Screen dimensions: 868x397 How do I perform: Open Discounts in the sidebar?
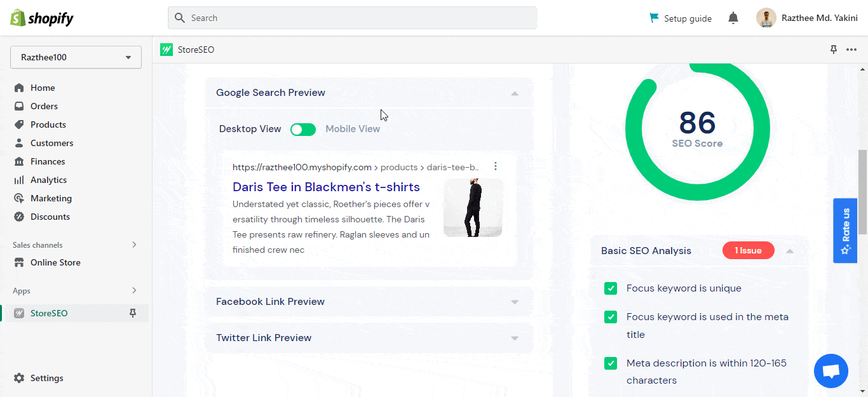[x=50, y=217]
